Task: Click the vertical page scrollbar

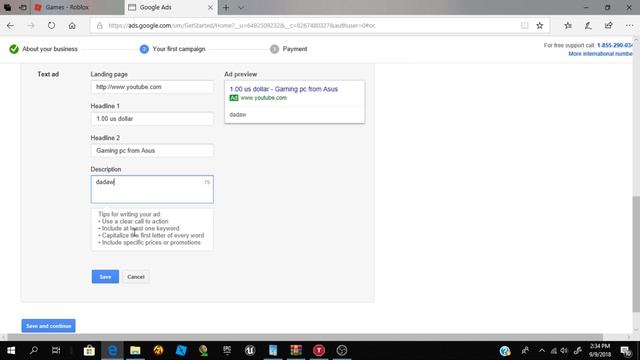Action: [636, 253]
